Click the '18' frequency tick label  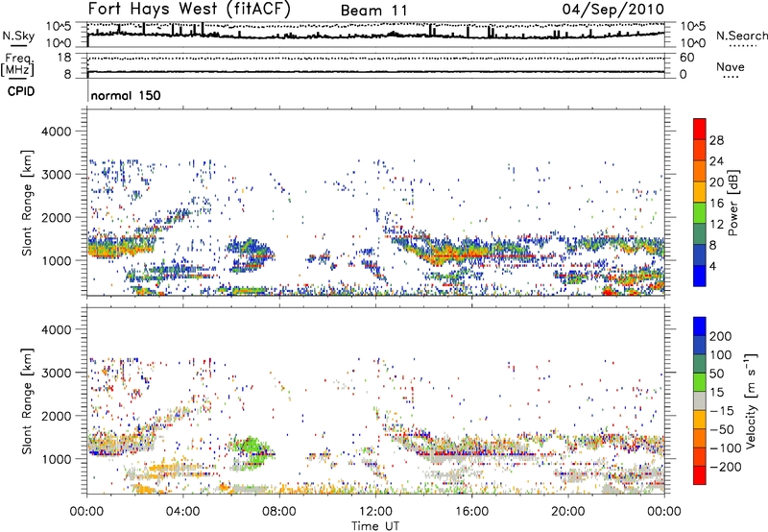[x=63, y=58]
